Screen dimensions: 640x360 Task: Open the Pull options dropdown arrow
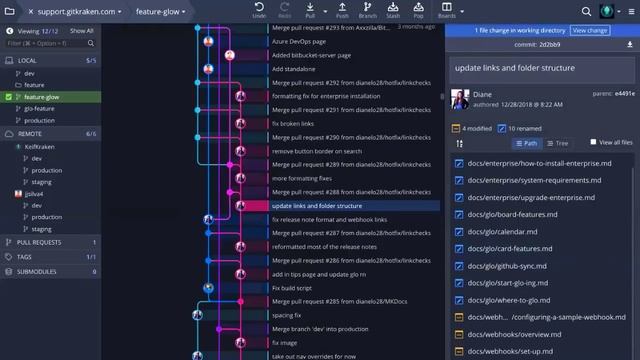pos(325,11)
